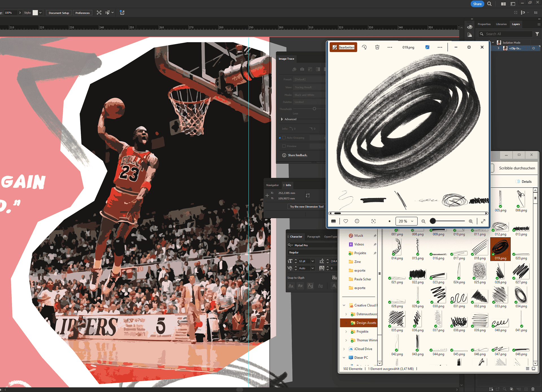
Task: Click the Bearbeiten edit button
Action: tap(343, 47)
